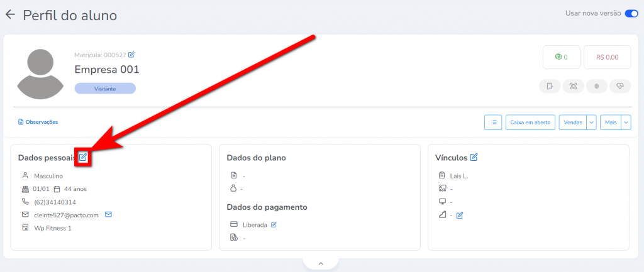644x272 pixels.
Task: Edit the Liberada payment status
Action: [x=274, y=225]
